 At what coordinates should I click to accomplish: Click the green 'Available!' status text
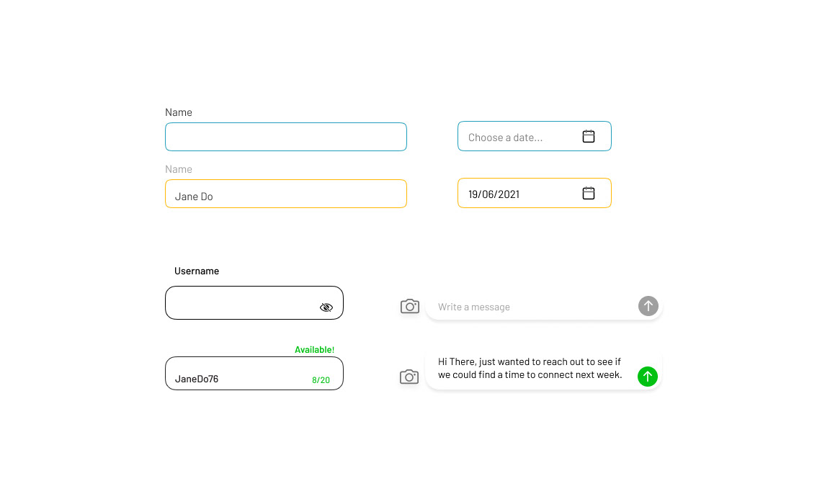pos(314,350)
